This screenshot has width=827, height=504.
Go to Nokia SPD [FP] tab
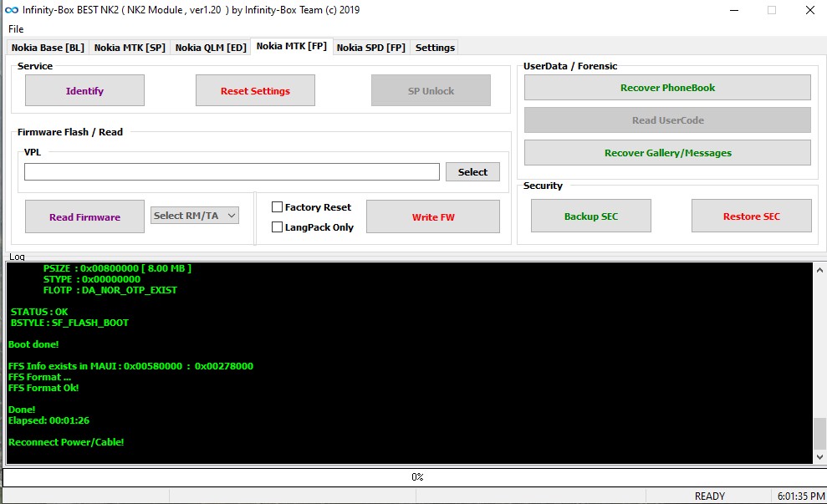370,48
